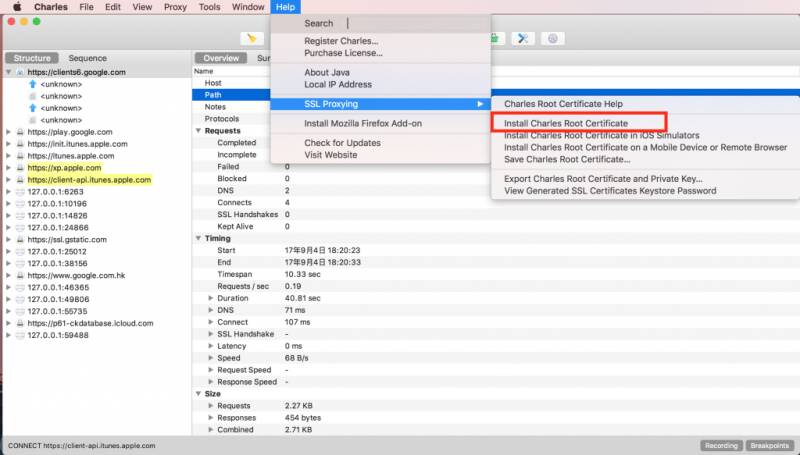800x455 pixels.
Task: Click the Name column header
Action: coord(204,71)
